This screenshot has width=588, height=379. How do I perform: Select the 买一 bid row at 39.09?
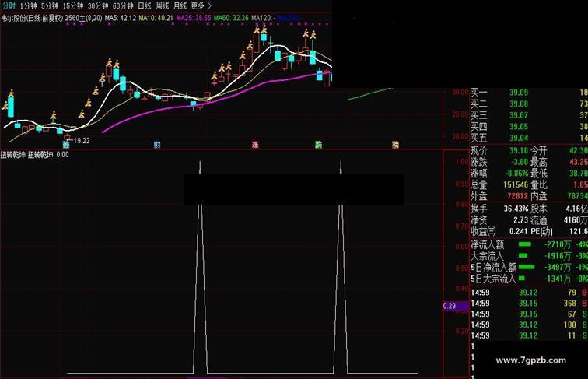(x=529, y=93)
